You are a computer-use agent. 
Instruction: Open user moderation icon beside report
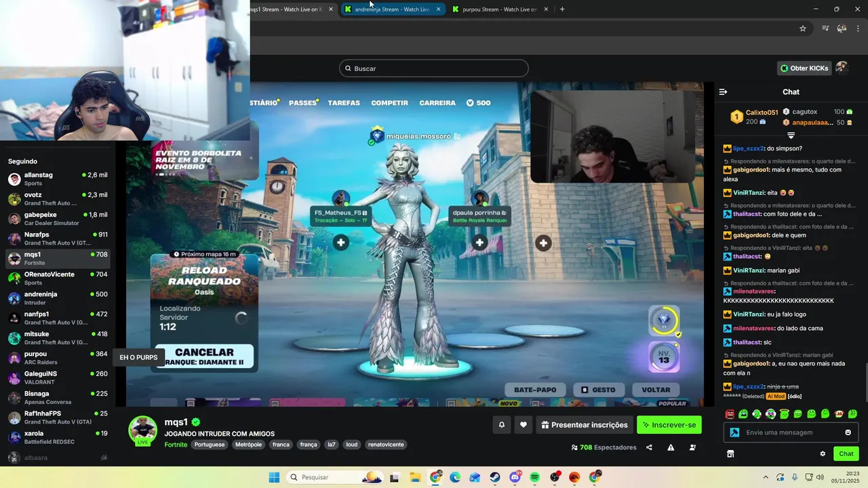692,447
